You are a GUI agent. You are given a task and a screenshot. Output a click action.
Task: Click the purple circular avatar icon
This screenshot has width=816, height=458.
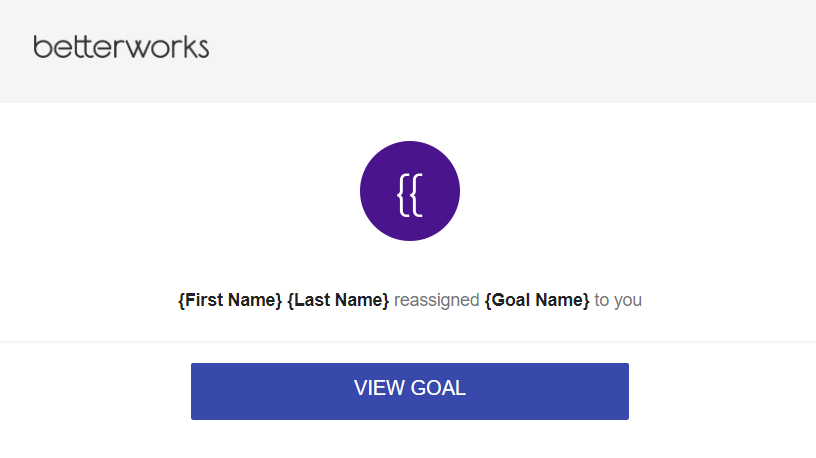click(410, 191)
